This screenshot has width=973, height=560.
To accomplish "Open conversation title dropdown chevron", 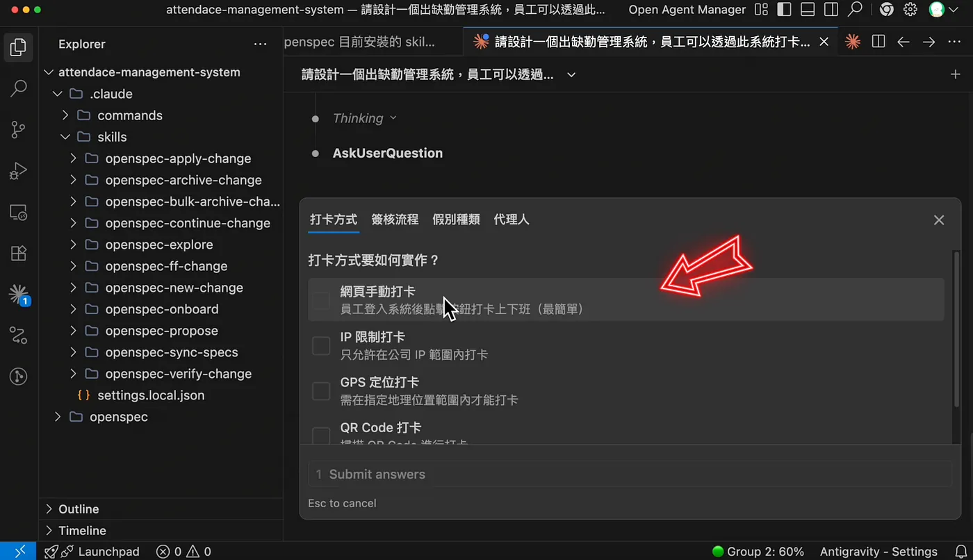I will 571,74.
